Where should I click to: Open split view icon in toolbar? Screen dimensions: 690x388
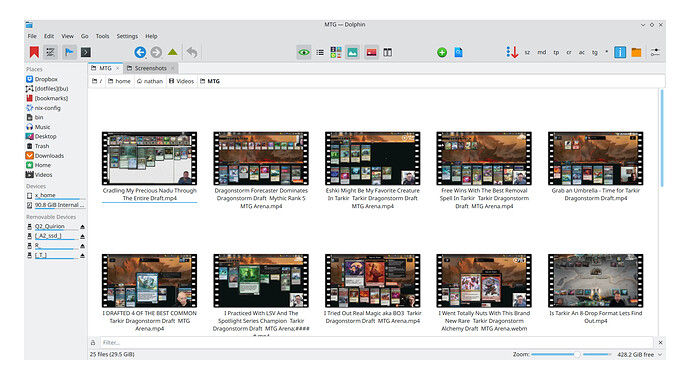[x=387, y=52]
